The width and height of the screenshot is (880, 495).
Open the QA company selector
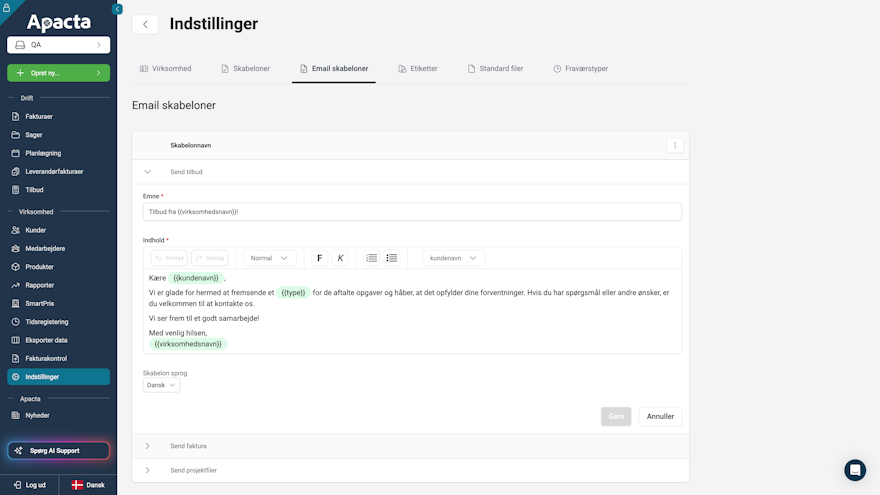(x=58, y=45)
